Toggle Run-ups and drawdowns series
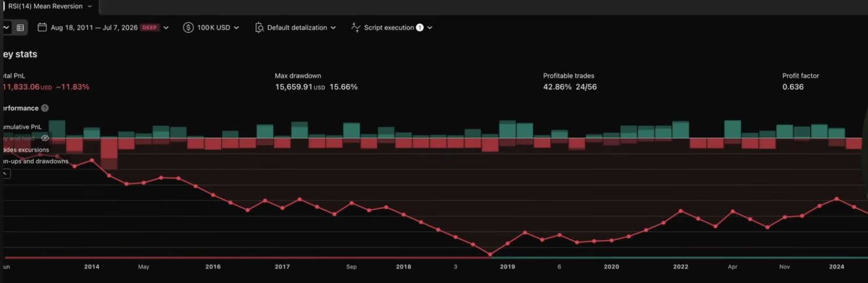The image size is (868, 283). pyautogui.click(x=35, y=161)
